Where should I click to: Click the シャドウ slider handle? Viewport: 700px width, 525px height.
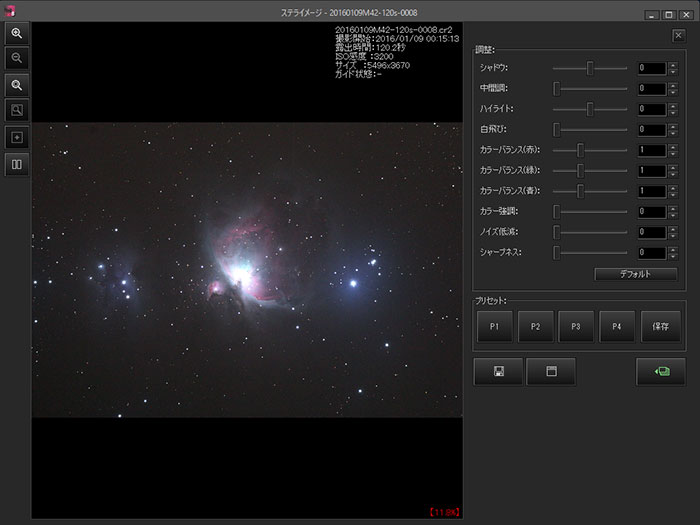point(591,68)
